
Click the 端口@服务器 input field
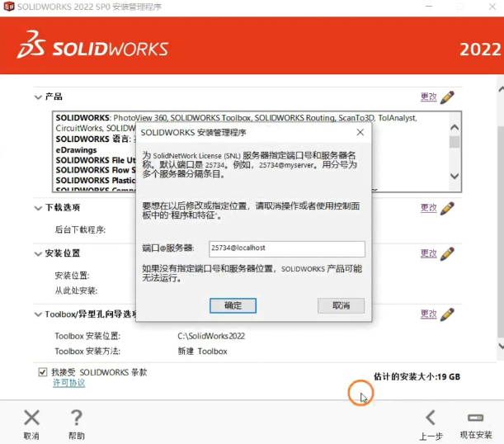[x=285, y=248]
